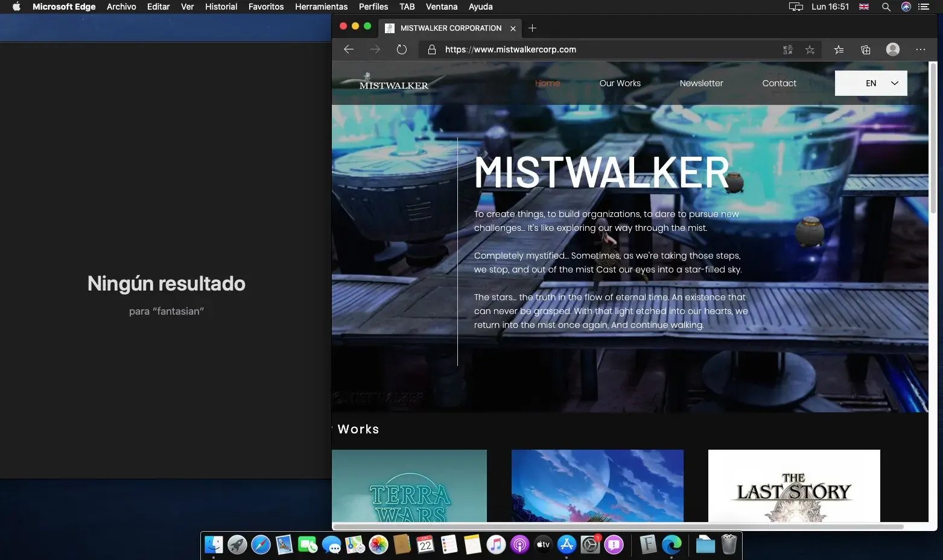Add this page to favorites star
The image size is (943, 560).
point(810,50)
